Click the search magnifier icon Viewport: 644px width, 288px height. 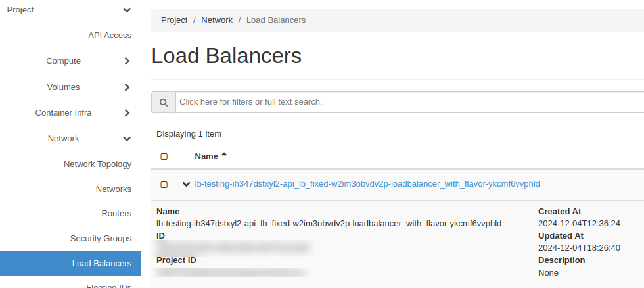(164, 103)
